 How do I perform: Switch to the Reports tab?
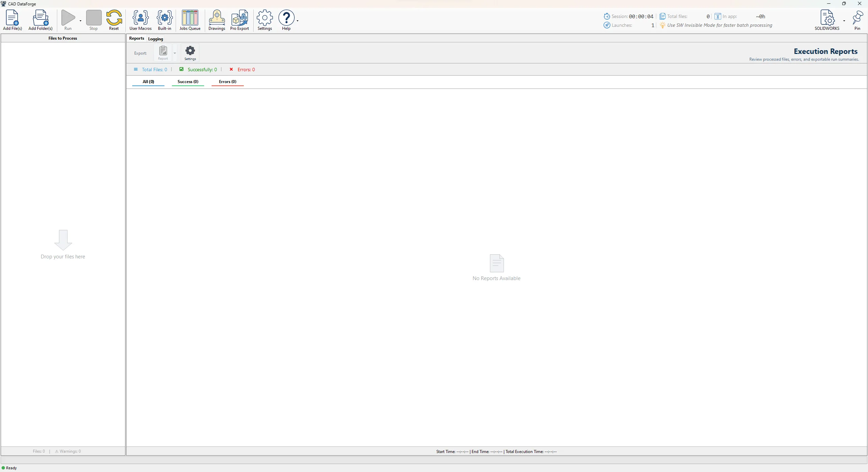point(137,38)
